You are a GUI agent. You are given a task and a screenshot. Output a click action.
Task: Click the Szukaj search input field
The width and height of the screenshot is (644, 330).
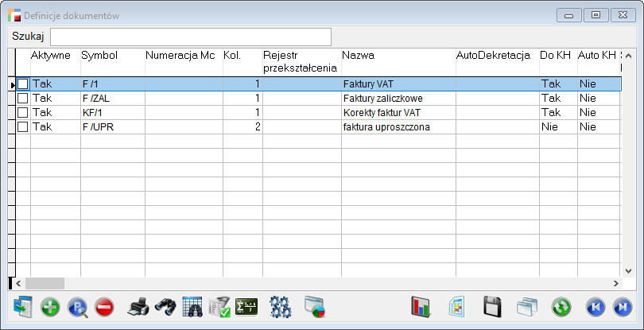click(191, 37)
